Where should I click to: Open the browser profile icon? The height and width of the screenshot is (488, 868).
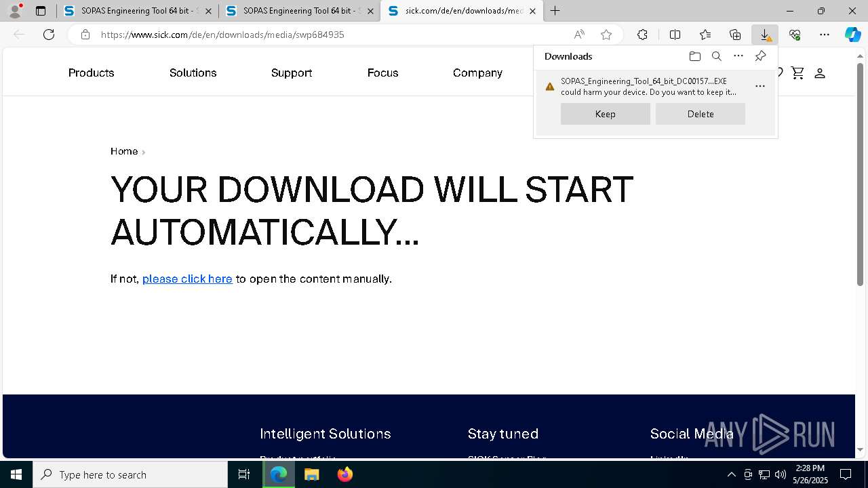pos(15,11)
